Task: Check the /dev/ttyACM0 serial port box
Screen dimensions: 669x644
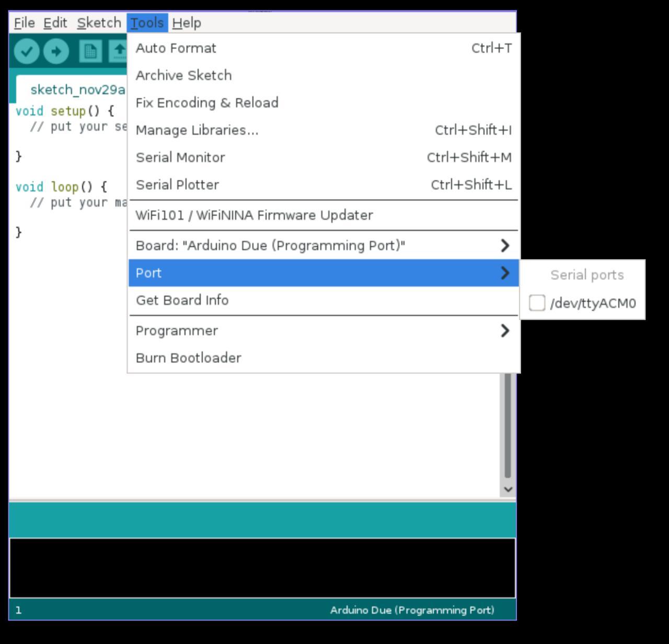Action: click(537, 303)
